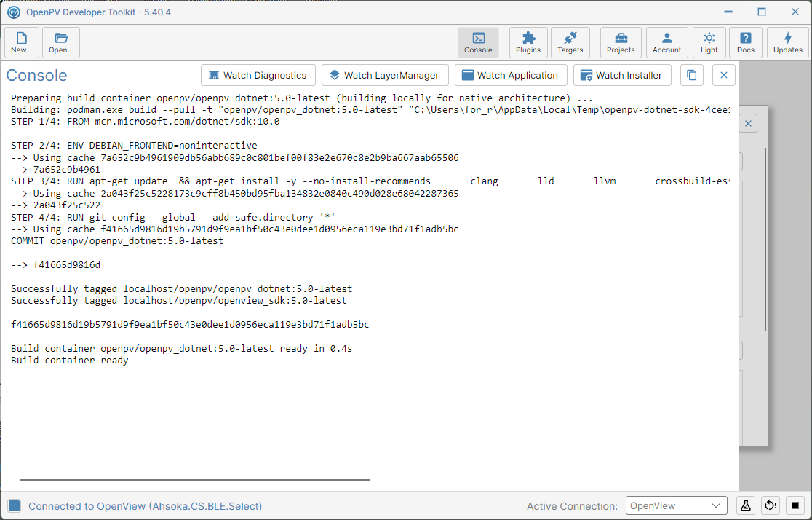This screenshot has width=812, height=520.
Task: Click 'Successfully tagged localhost/openpv/openview_sdk:5.0-latest' line
Action: click(179, 301)
